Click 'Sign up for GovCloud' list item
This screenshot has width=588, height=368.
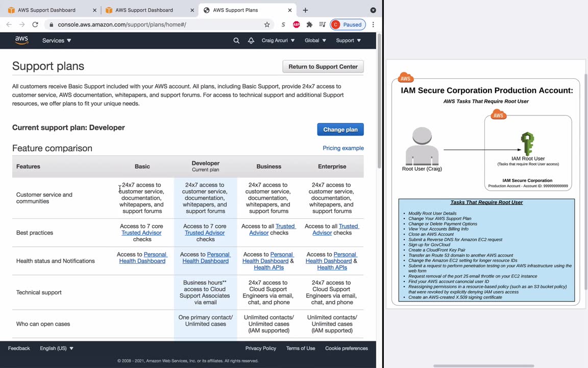pyautogui.click(x=429, y=245)
